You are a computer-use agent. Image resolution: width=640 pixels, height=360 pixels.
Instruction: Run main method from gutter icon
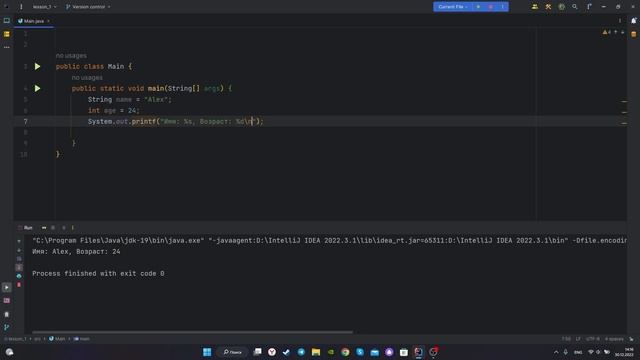[37, 88]
